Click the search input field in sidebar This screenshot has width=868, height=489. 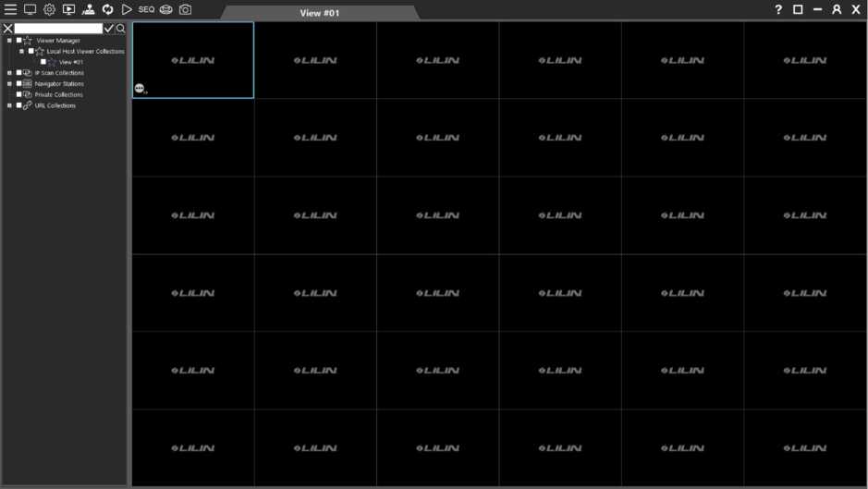tap(58, 29)
